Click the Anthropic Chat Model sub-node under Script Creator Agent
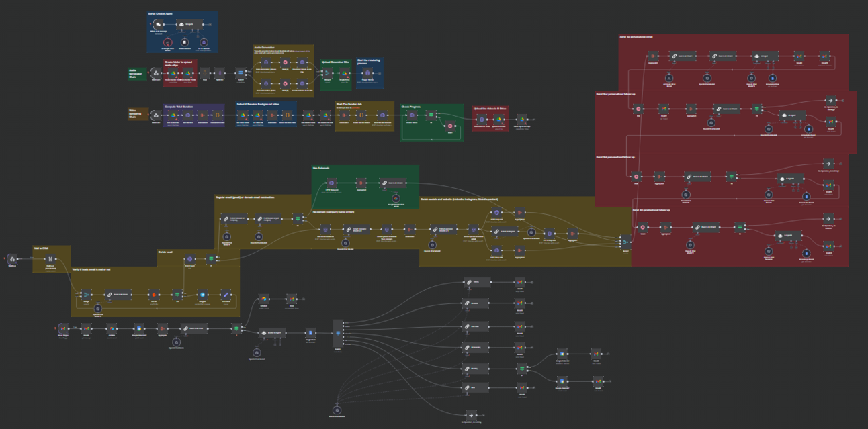 [x=168, y=42]
